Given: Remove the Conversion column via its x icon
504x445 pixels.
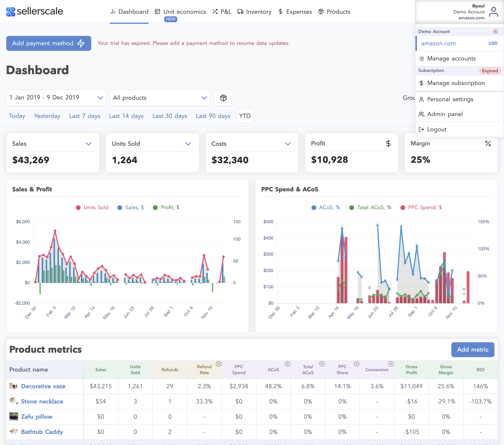Looking at the screenshot, I should 391,364.
